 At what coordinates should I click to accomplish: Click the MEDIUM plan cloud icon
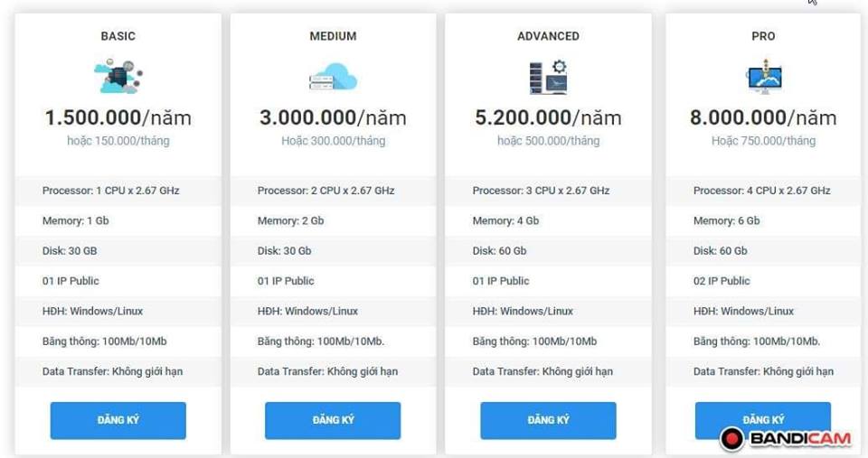coord(333,78)
